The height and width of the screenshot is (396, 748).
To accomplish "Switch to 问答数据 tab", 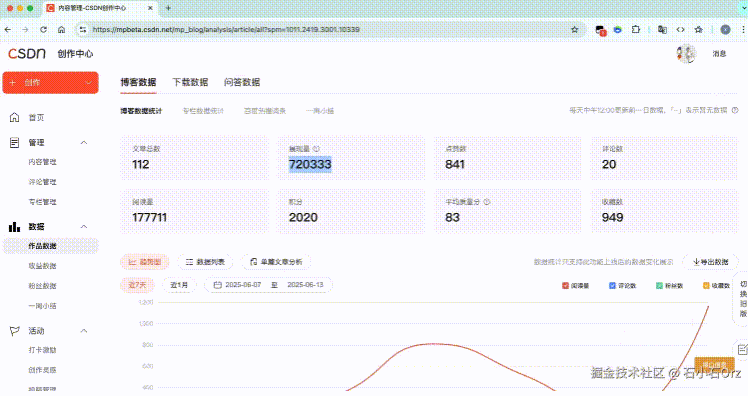I will coord(242,82).
